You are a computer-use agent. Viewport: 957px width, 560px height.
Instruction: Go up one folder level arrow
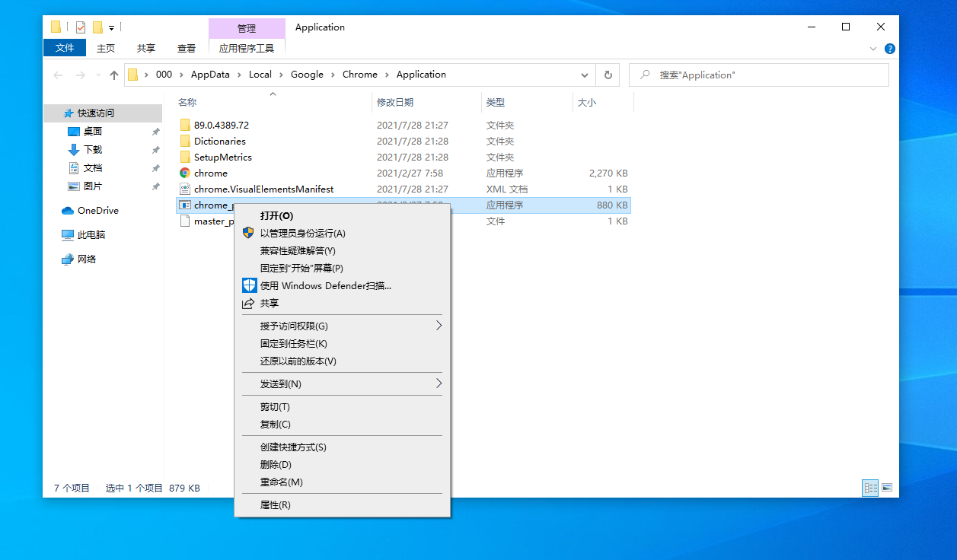[114, 75]
